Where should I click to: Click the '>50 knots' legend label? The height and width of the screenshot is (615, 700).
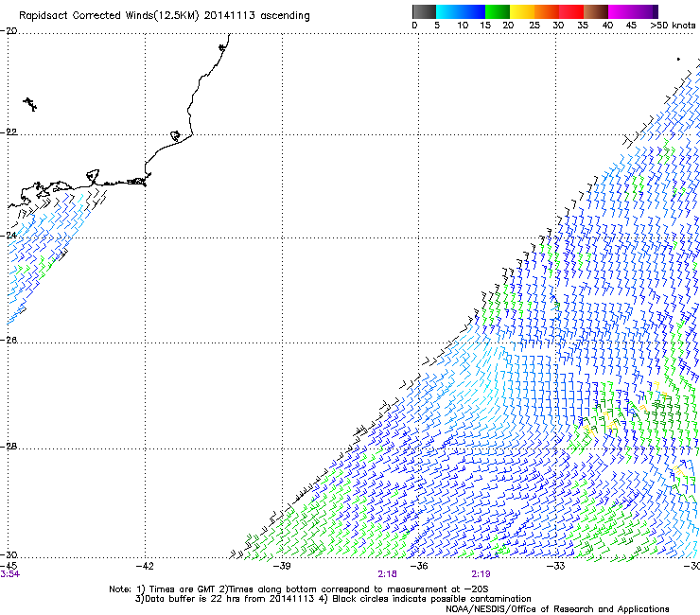pyautogui.click(x=673, y=26)
